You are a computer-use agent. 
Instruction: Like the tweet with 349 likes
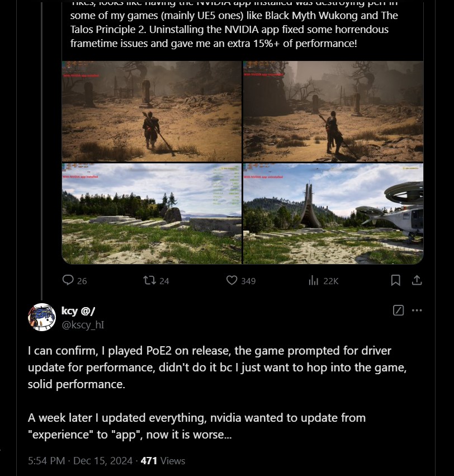pyautogui.click(x=231, y=280)
